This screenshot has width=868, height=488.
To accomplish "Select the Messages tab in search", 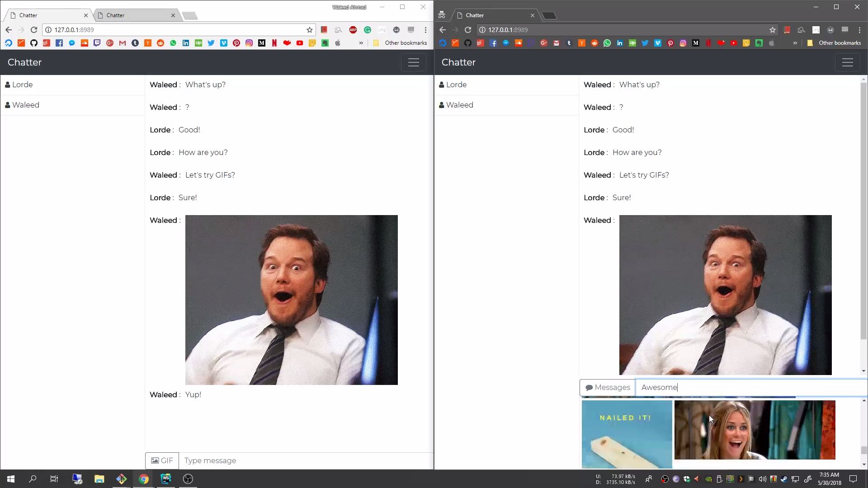I will [x=607, y=387].
